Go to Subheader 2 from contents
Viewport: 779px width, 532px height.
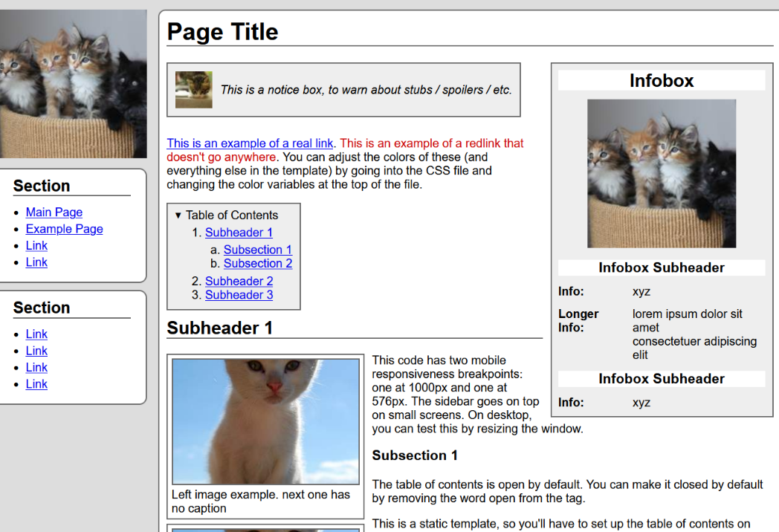point(239,281)
